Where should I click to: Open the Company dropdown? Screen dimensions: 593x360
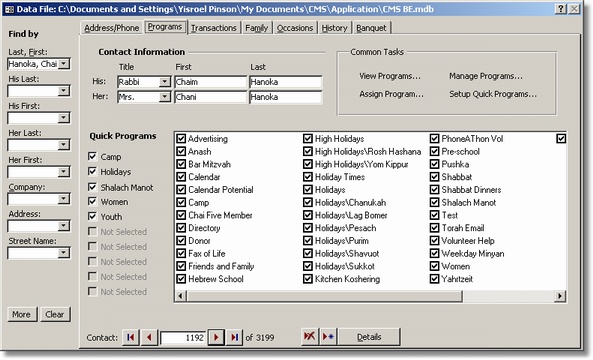pos(64,199)
